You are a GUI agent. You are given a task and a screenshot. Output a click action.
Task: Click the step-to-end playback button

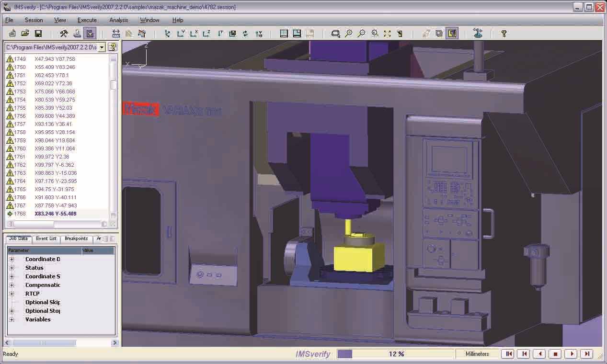pyautogui.click(x=587, y=354)
